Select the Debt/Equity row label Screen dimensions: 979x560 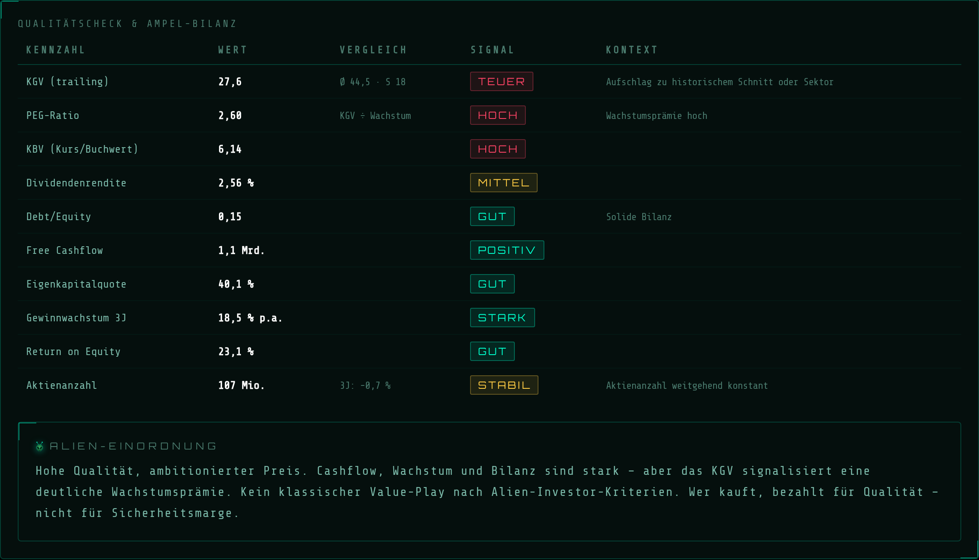point(59,216)
